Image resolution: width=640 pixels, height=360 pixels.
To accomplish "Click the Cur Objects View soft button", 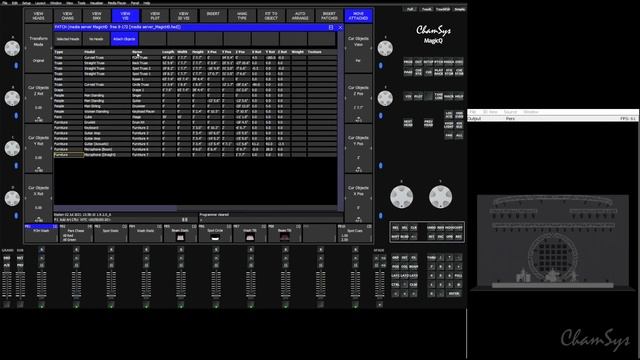I will point(358,49).
